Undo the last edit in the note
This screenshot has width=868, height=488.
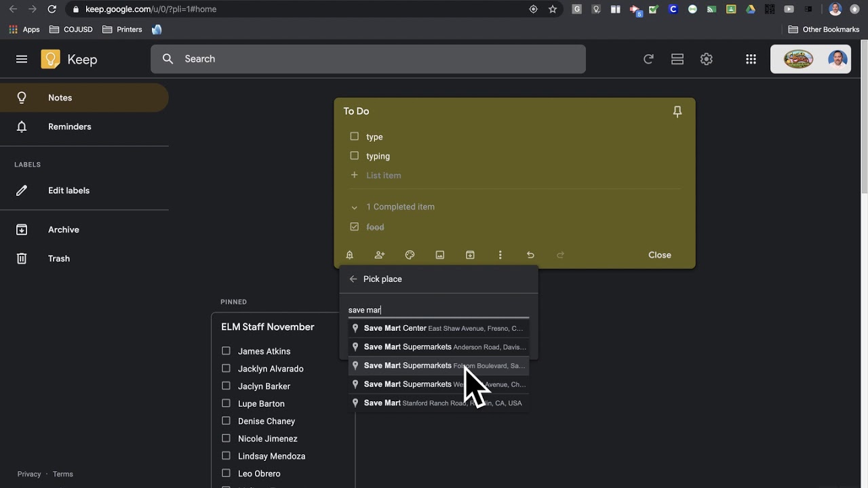coord(530,255)
